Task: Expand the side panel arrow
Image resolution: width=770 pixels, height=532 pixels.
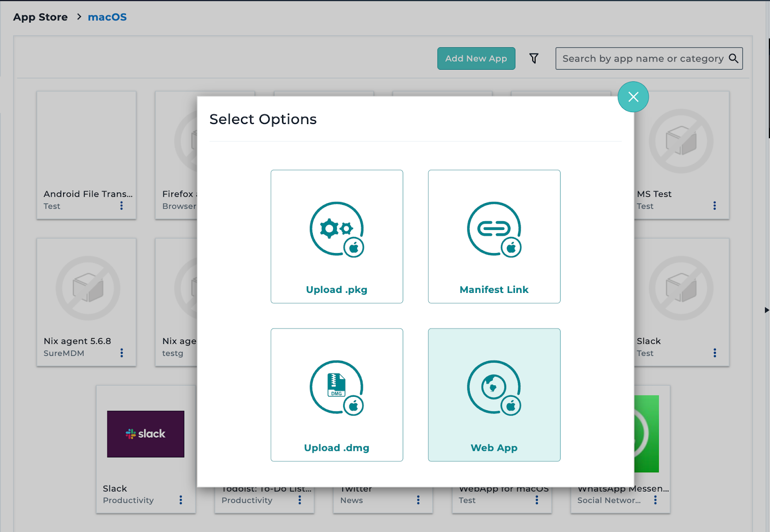Action: (767, 310)
